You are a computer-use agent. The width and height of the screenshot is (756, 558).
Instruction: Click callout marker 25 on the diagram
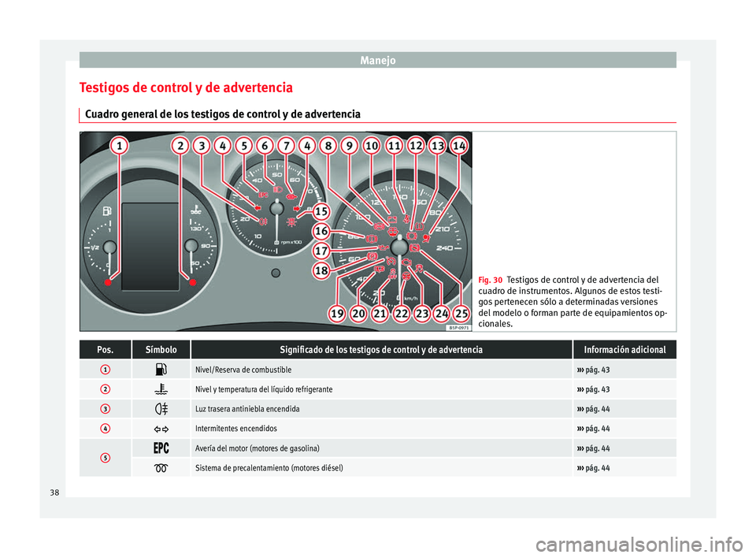[461, 312]
